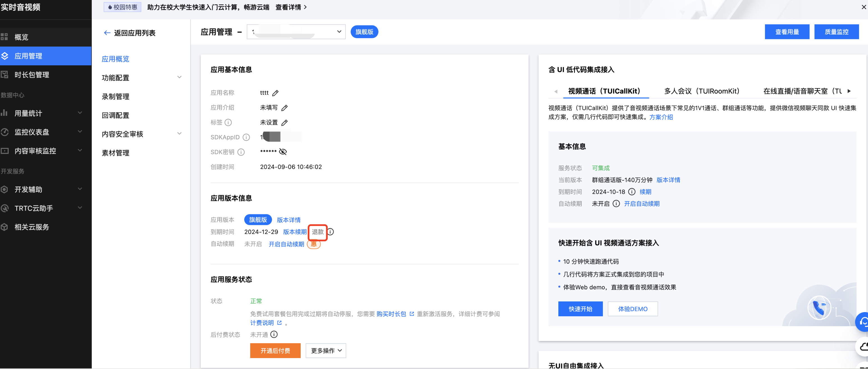Toggle SDK secret key visibility eye icon
This screenshot has height=369, width=868.
(283, 152)
